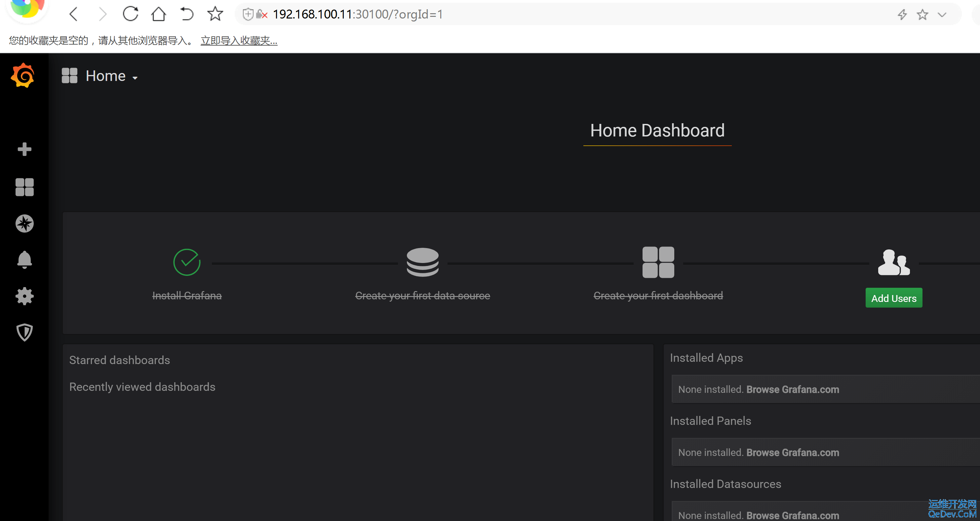Click the browser forward arrow

pos(102,15)
